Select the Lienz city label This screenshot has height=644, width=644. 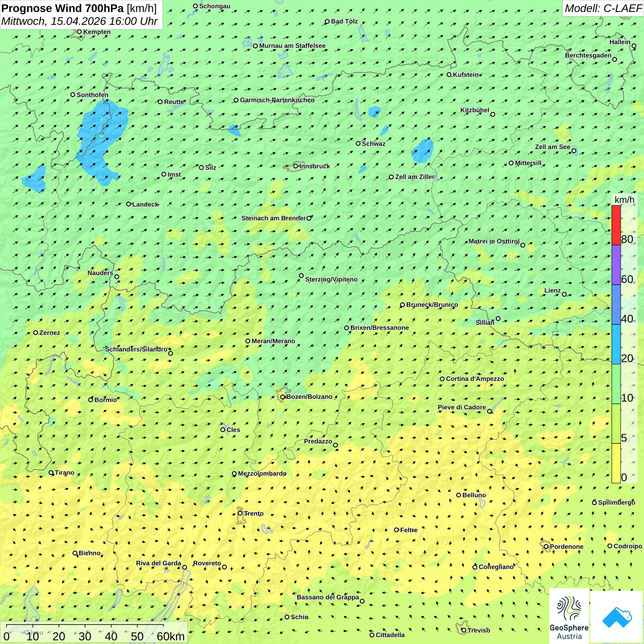(552, 290)
